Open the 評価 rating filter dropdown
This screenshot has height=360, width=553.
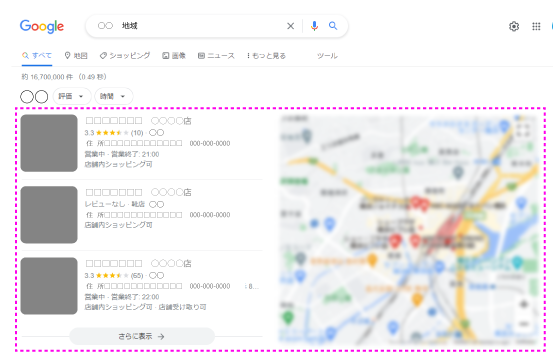(72, 96)
